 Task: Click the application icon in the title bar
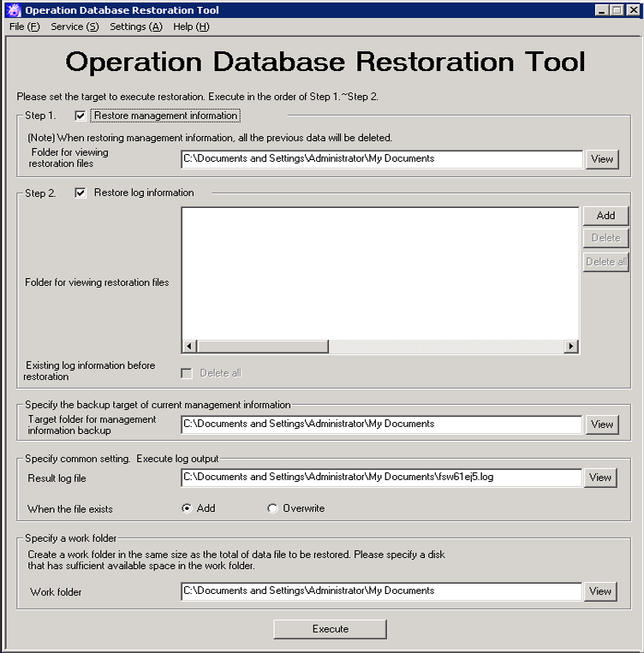click(14, 9)
